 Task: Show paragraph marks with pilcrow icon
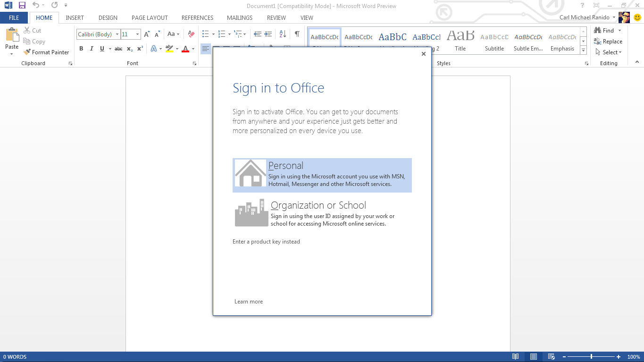point(297,34)
